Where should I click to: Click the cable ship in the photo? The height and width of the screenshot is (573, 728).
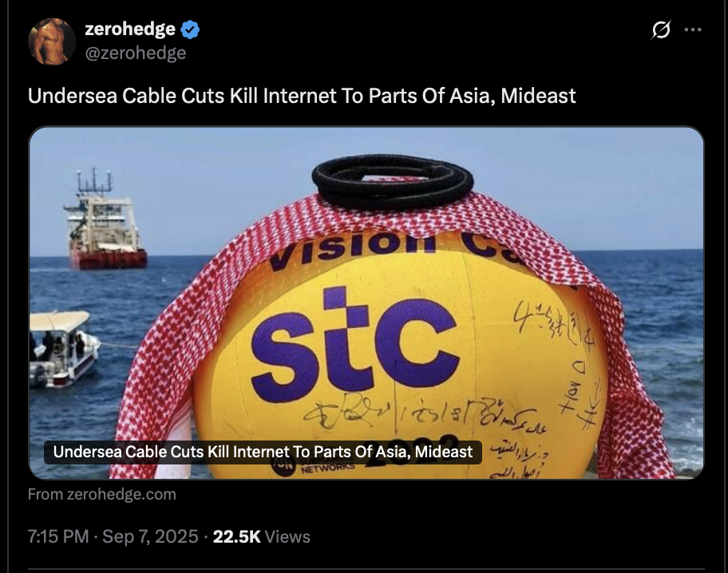tap(105, 223)
